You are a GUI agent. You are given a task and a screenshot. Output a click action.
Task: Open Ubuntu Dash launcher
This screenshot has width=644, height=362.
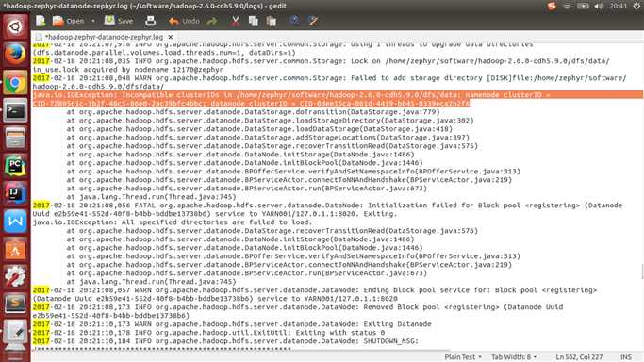pos(15,27)
